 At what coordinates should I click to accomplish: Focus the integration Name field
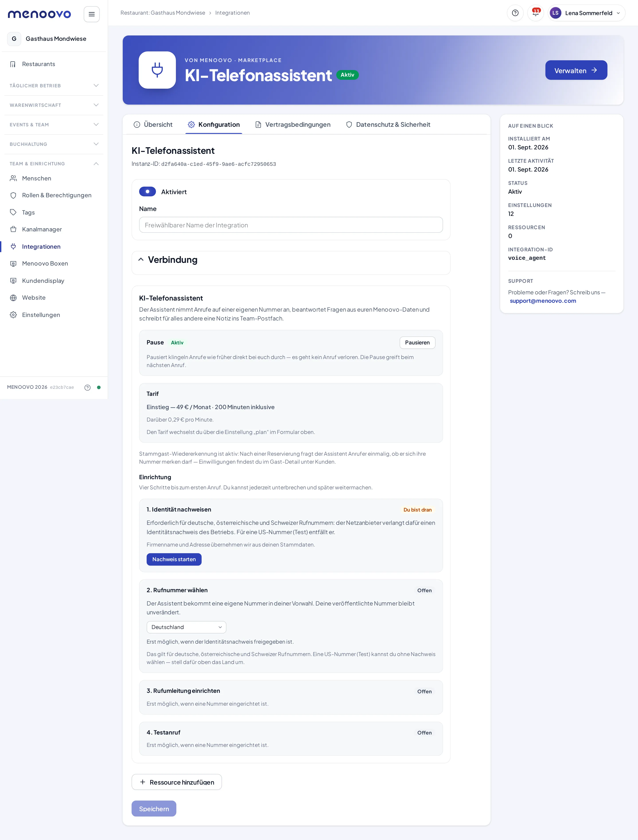click(x=291, y=225)
